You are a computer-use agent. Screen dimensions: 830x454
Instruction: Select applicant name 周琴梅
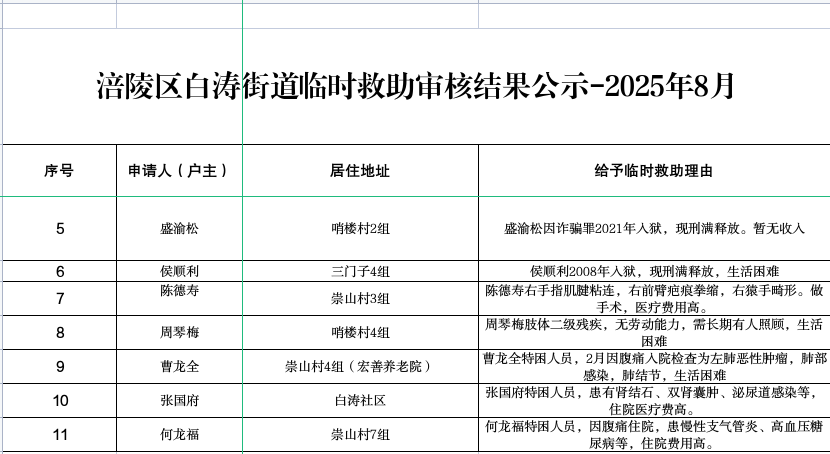point(179,333)
